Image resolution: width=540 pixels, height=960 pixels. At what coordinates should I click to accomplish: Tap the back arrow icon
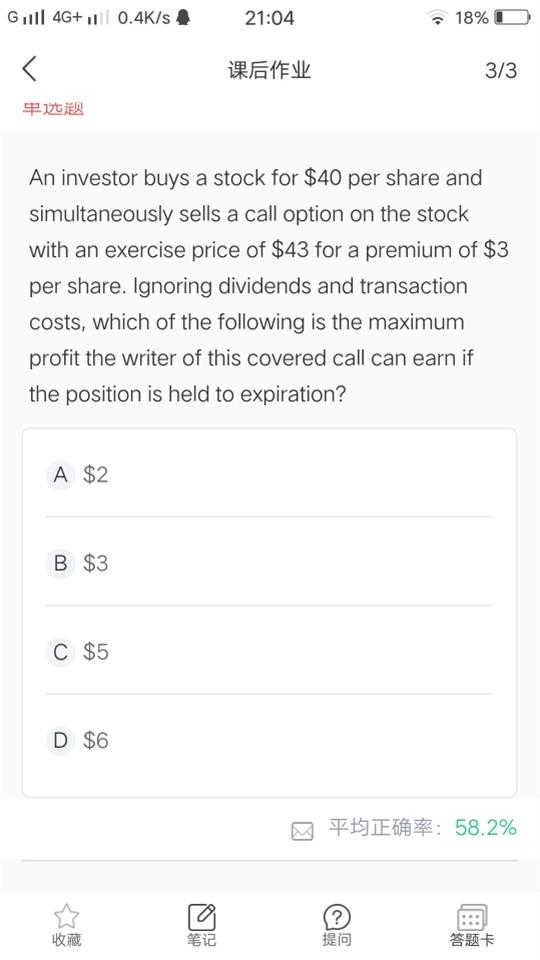click(29, 69)
